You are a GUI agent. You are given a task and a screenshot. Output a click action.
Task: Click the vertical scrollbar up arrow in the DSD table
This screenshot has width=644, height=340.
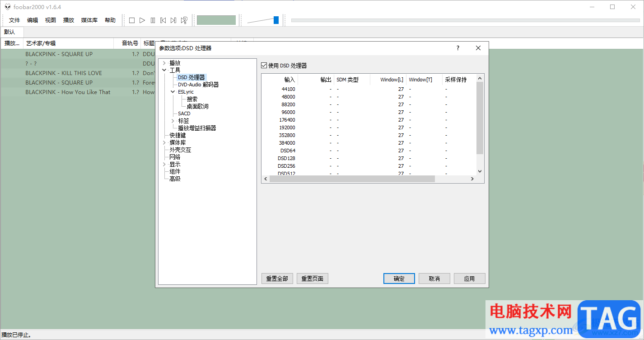[x=480, y=79]
